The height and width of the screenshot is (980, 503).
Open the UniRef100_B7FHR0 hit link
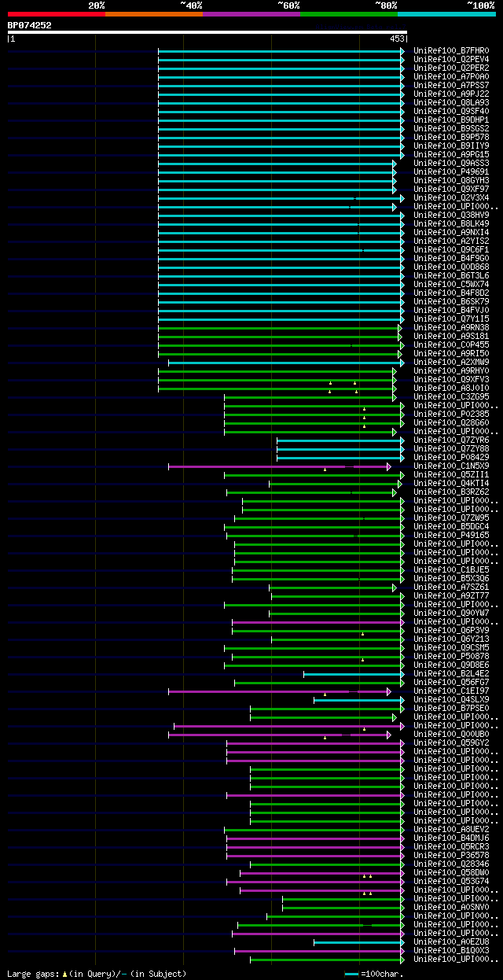[x=451, y=50]
